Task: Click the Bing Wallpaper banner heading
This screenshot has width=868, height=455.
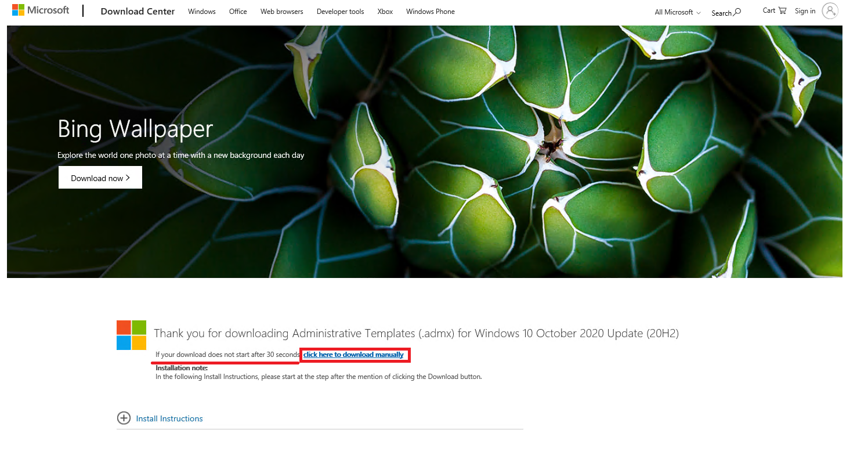Action: pos(135,128)
